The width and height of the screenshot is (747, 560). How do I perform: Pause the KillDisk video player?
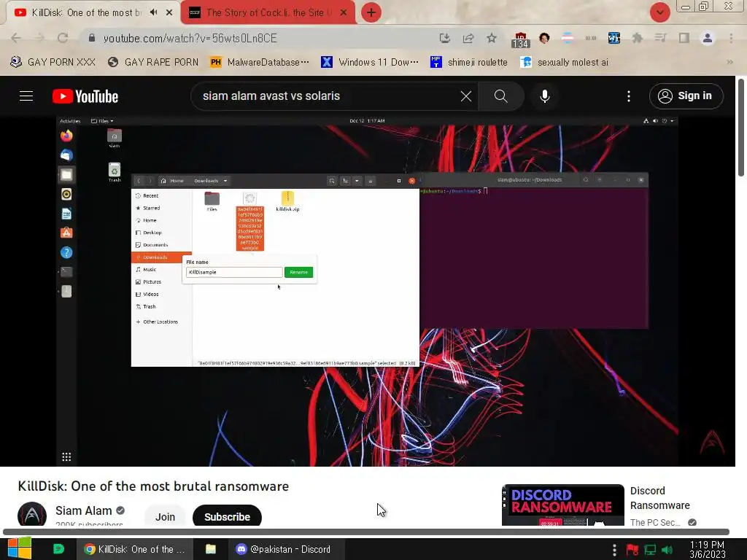(x=367, y=291)
